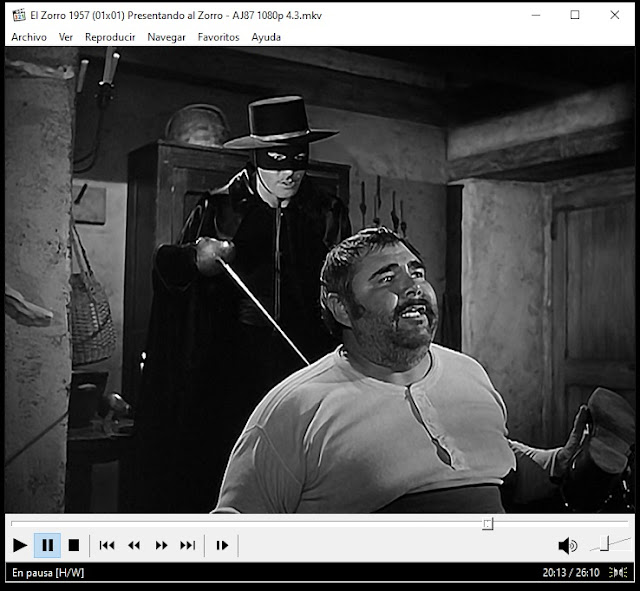Minimize the player window

point(536,15)
